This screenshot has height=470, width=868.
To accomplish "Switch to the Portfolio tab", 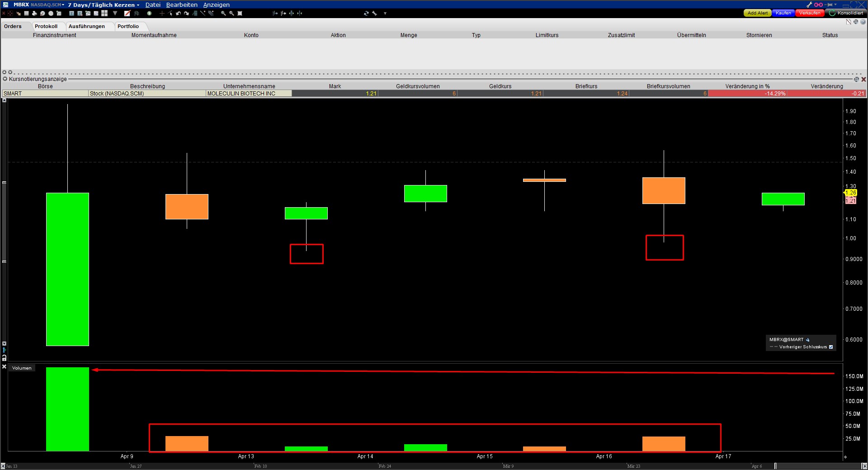I will click(x=128, y=26).
